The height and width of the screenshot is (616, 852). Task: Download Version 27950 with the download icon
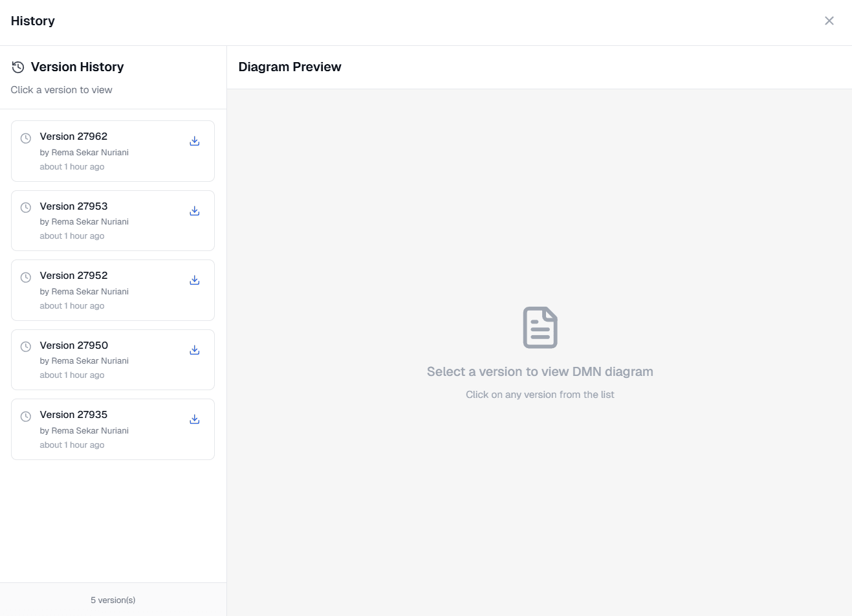click(194, 349)
